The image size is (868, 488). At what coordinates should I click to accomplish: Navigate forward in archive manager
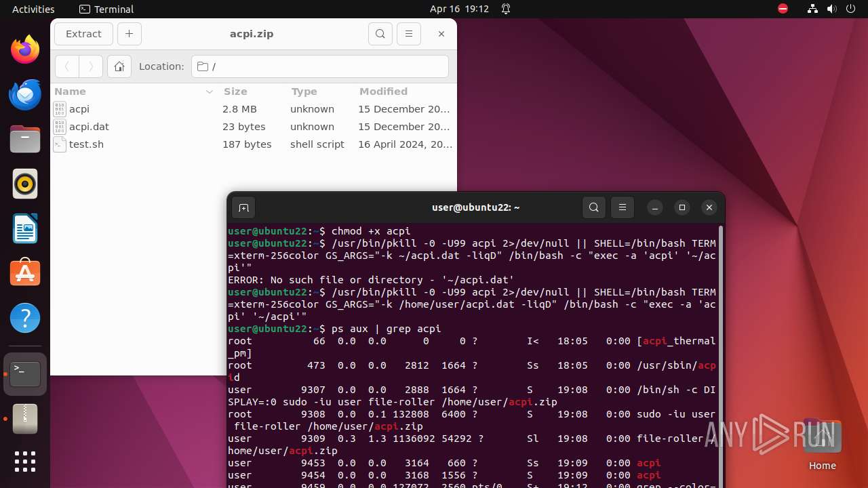[x=91, y=66]
